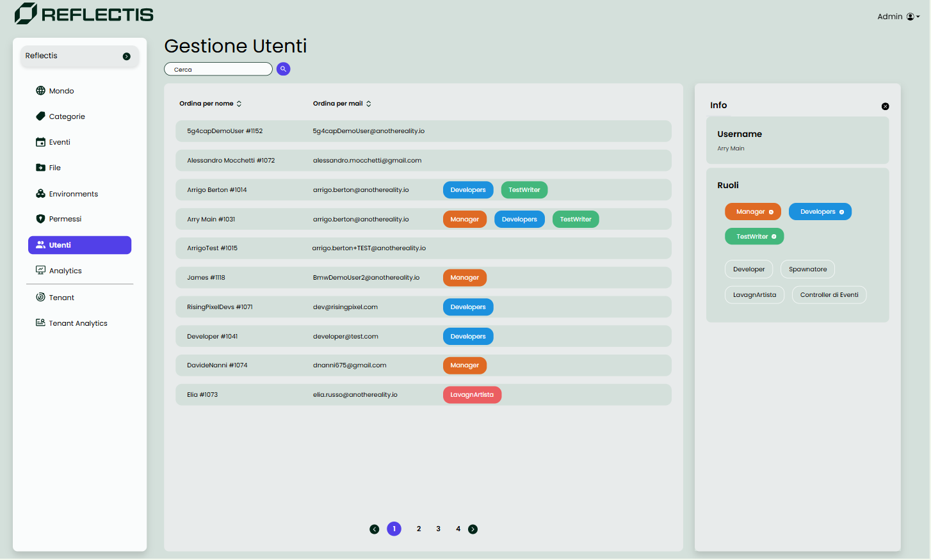Sort list using Ordina per mail
This screenshot has width=931, height=560.
(x=341, y=104)
